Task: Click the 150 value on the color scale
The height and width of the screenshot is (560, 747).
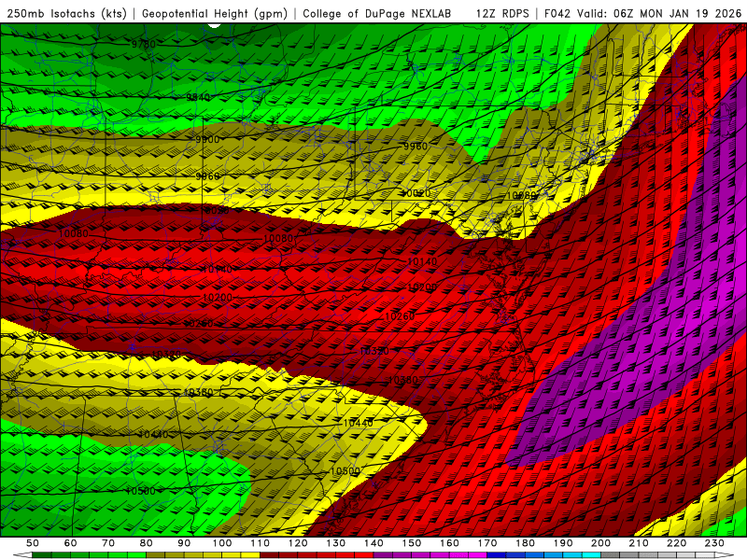Action: [412, 543]
